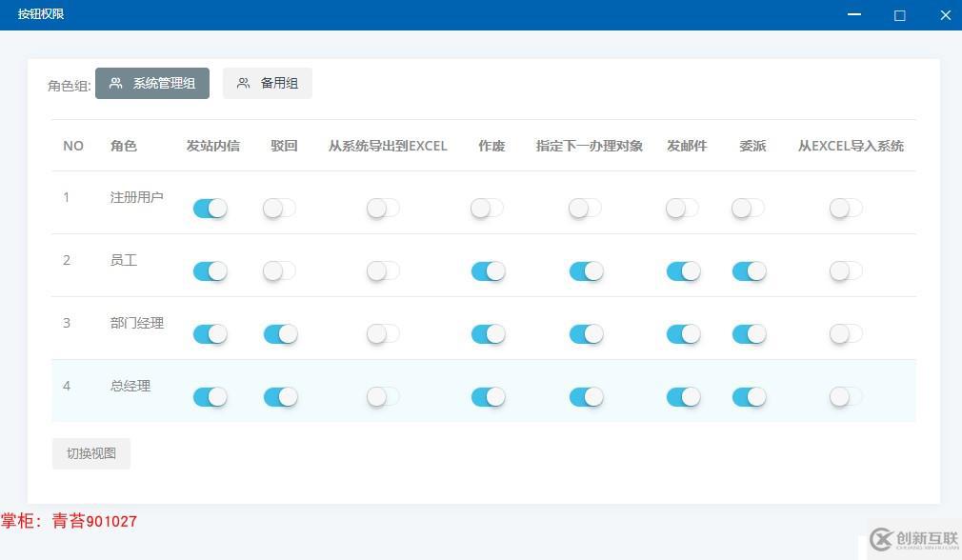Disable 发站内信 for 总经理
The width and height of the screenshot is (962, 560).
tap(210, 397)
